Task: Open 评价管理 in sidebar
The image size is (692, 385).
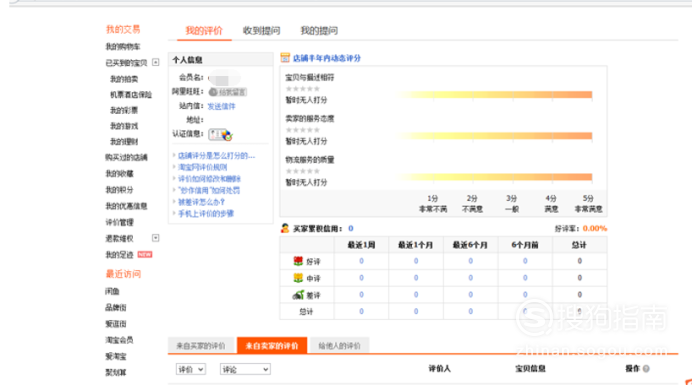Action: point(119,222)
